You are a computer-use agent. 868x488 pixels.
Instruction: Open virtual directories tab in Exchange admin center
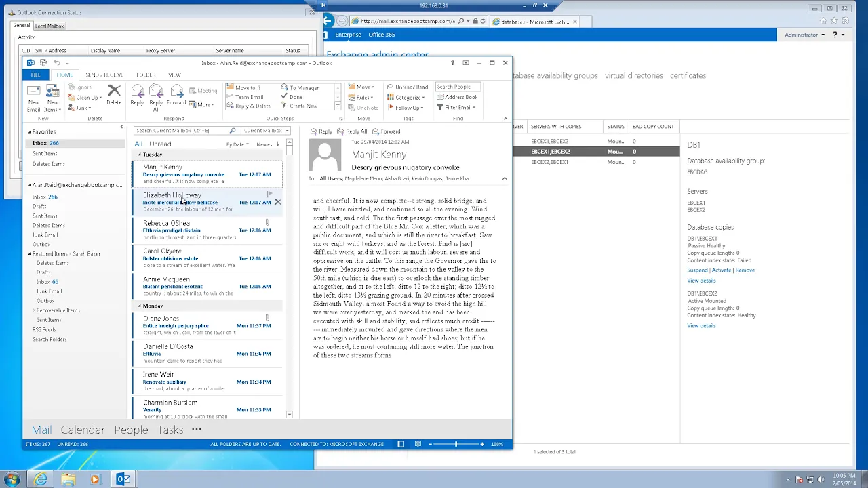(x=634, y=75)
